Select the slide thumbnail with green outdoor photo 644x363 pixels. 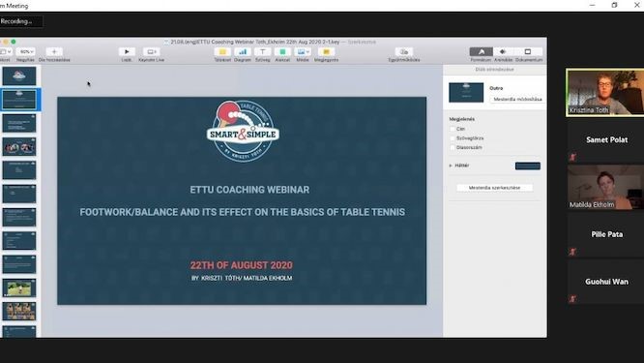click(x=19, y=287)
